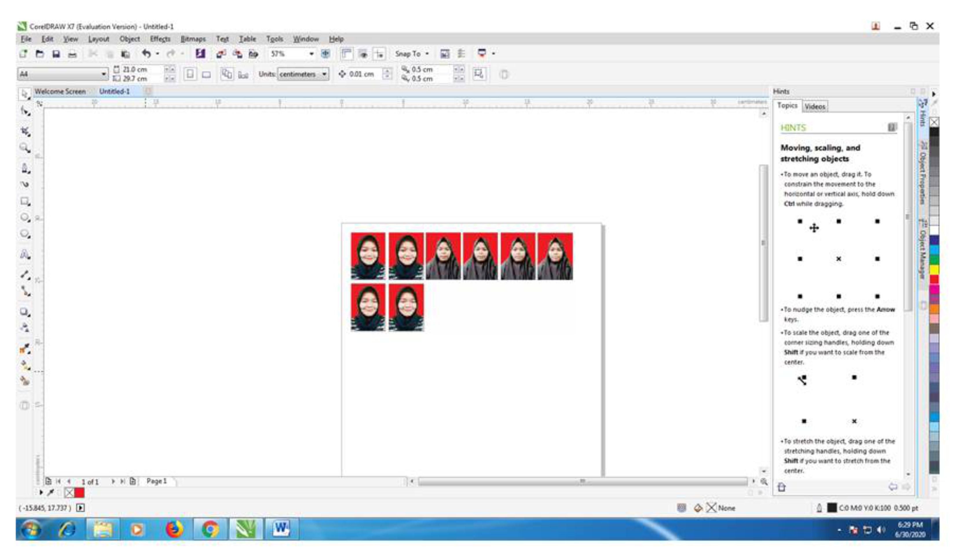Keep page orientation as portrait
Image resolution: width=957 pixels, height=560 pixels.
tap(190, 74)
